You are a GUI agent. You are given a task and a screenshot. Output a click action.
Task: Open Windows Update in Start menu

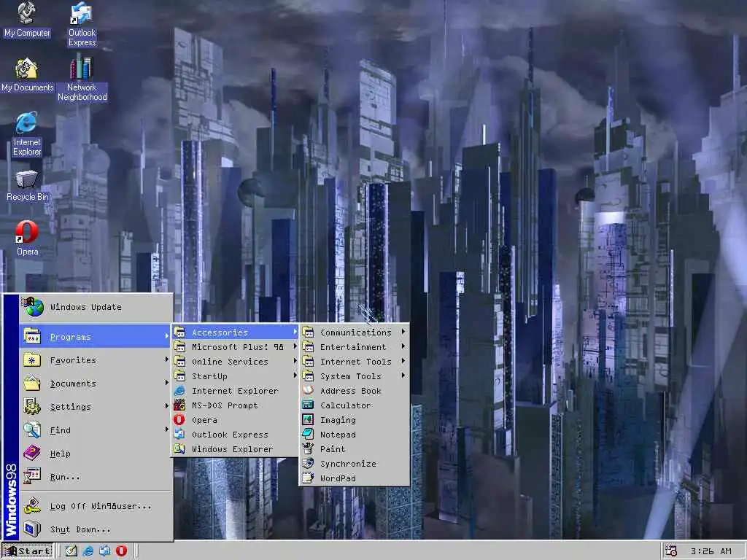coord(96,307)
